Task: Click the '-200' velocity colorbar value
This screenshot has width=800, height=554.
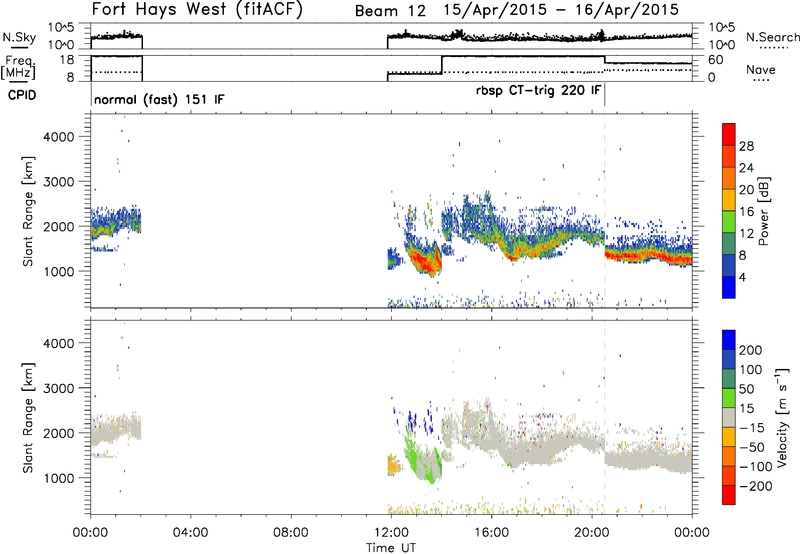Action: [754, 486]
